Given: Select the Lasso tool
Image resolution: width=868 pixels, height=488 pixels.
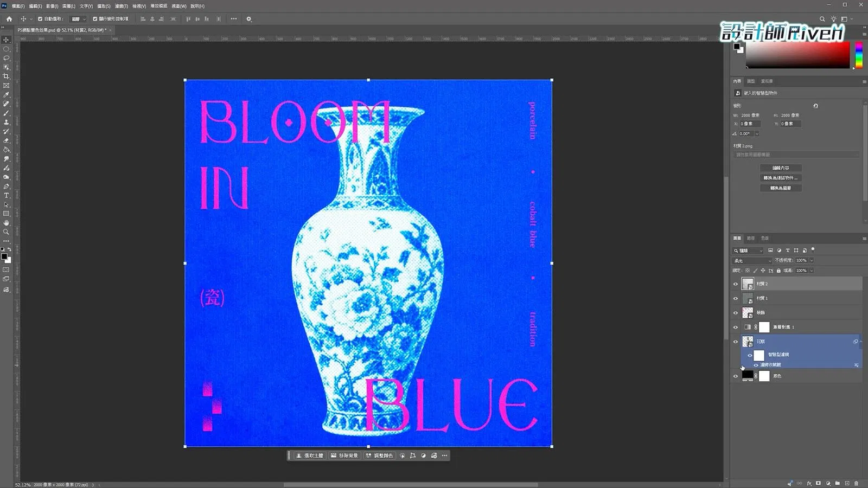Looking at the screenshot, I should click(x=7, y=58).
